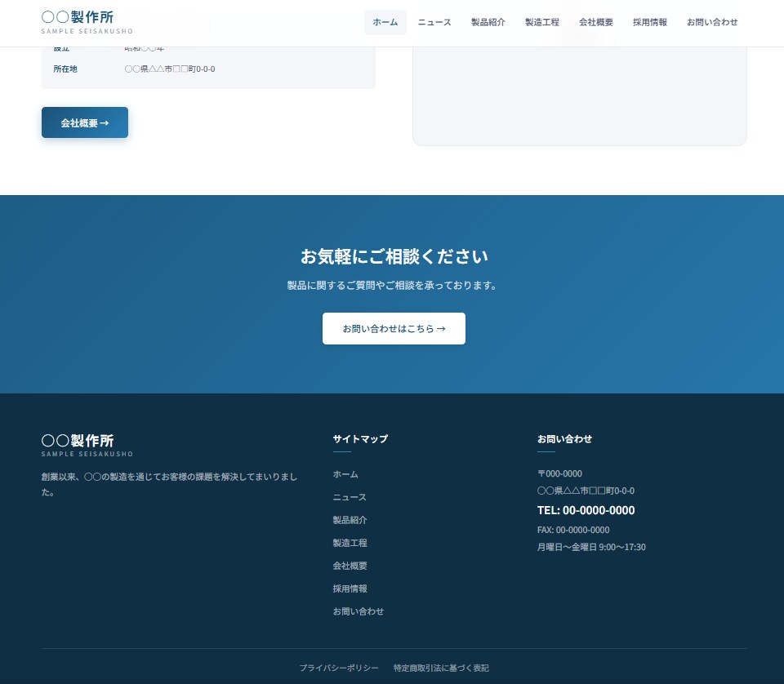Select the heading お気軽にご相談ください
The height and width of the screenshot is (684, 784).
(394, 256)
